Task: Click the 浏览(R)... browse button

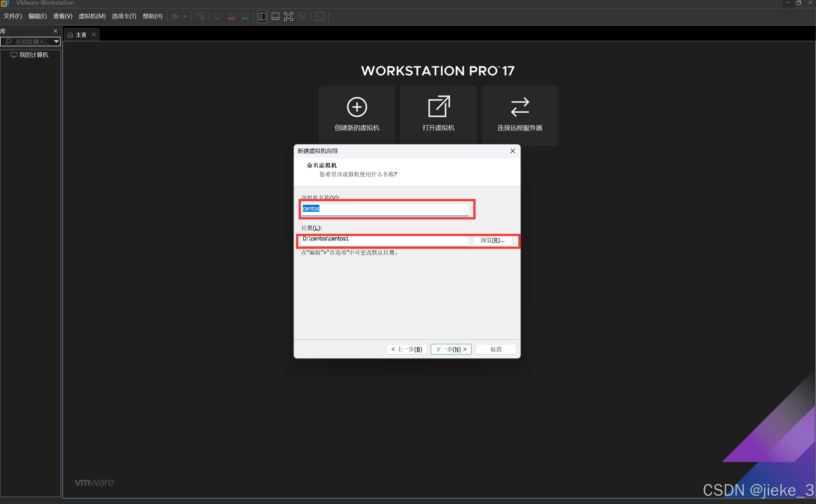Action: (492, 240)
